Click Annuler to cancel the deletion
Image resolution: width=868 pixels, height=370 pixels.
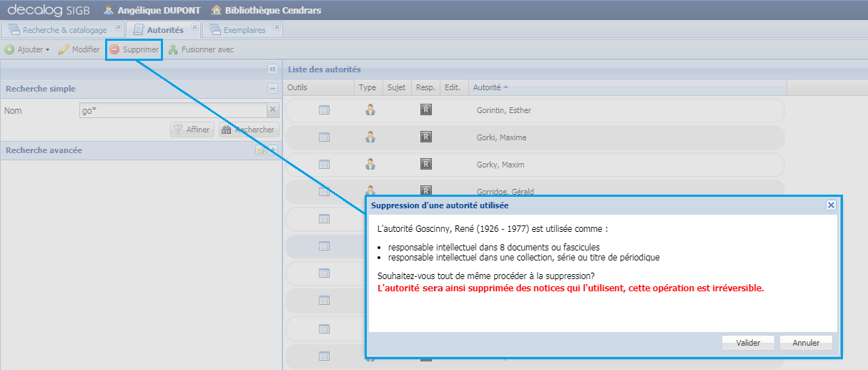(806, 343)
